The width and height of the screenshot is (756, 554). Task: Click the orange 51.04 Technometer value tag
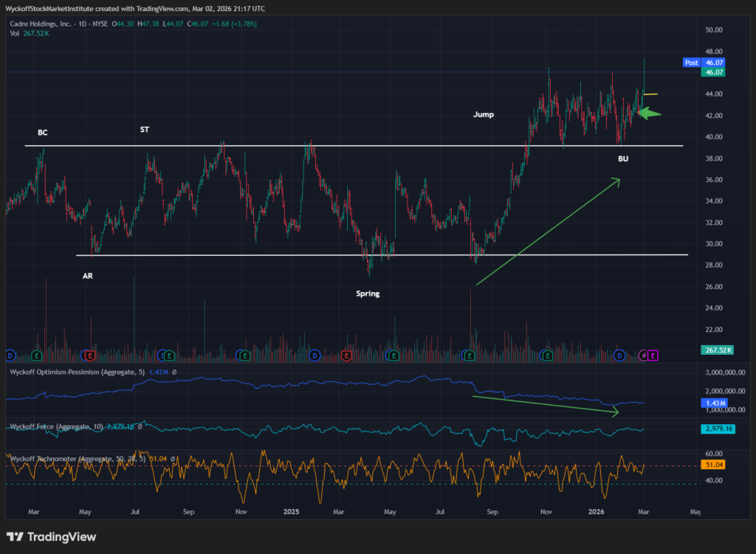coord(714,465)
